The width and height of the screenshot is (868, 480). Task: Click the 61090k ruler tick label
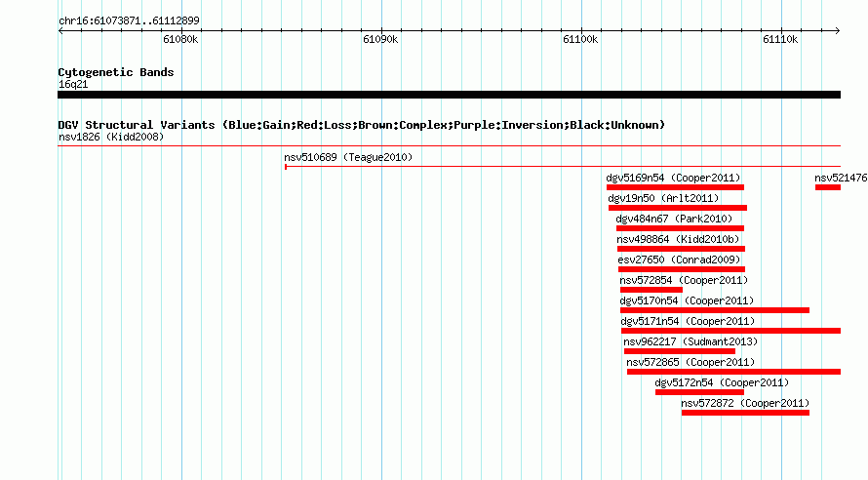tap(380, 39)
